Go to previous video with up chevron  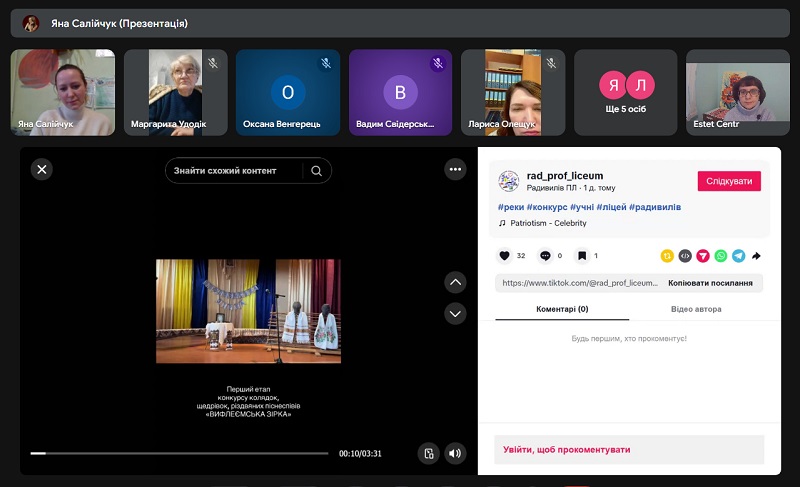coord(455,282)
